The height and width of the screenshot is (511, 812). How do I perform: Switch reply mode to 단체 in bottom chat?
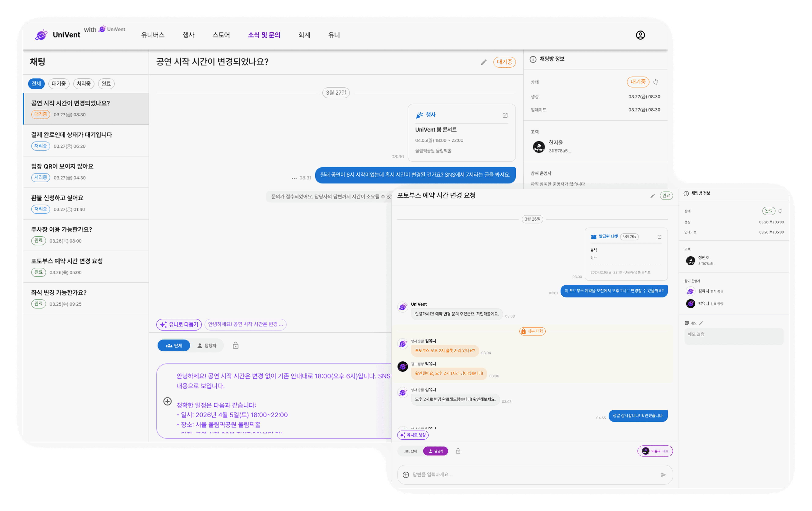point(411,451)
